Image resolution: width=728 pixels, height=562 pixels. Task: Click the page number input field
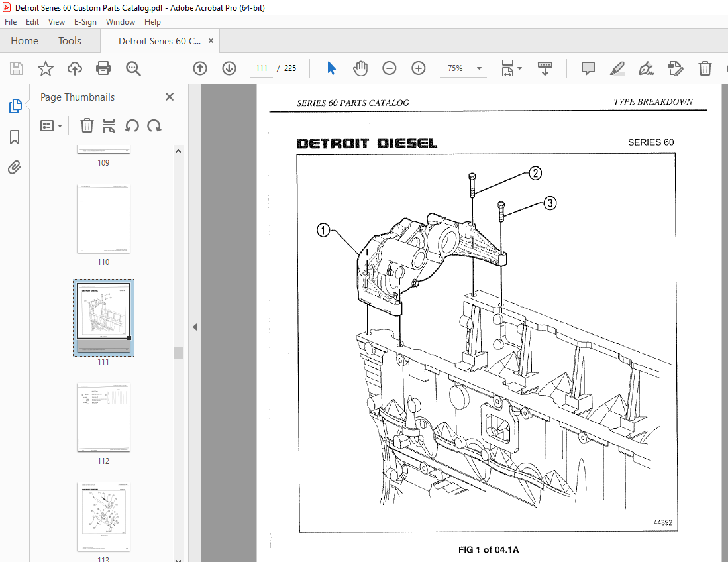[x=262, y=68]
